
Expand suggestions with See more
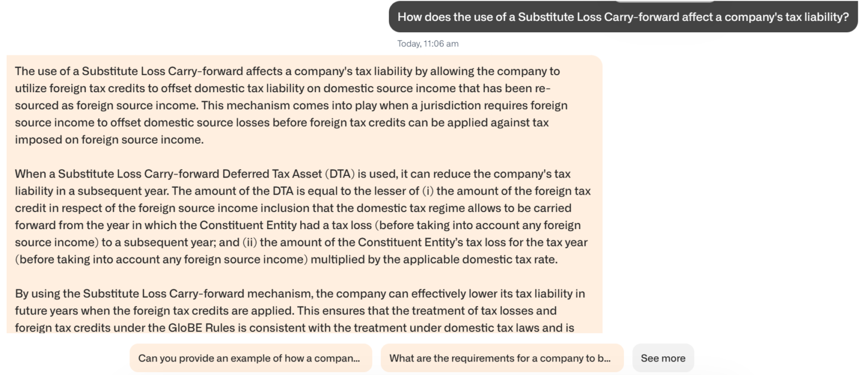(662, 358)
